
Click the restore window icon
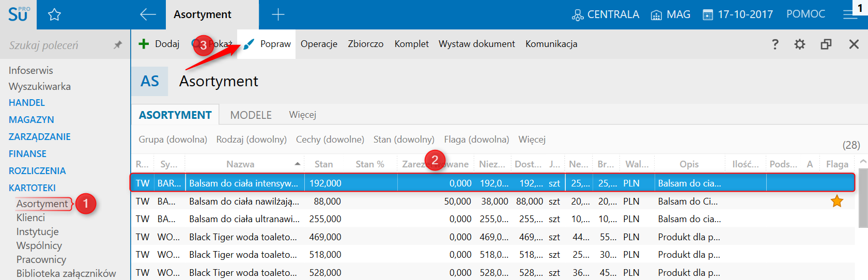click(x=826, y=44)
